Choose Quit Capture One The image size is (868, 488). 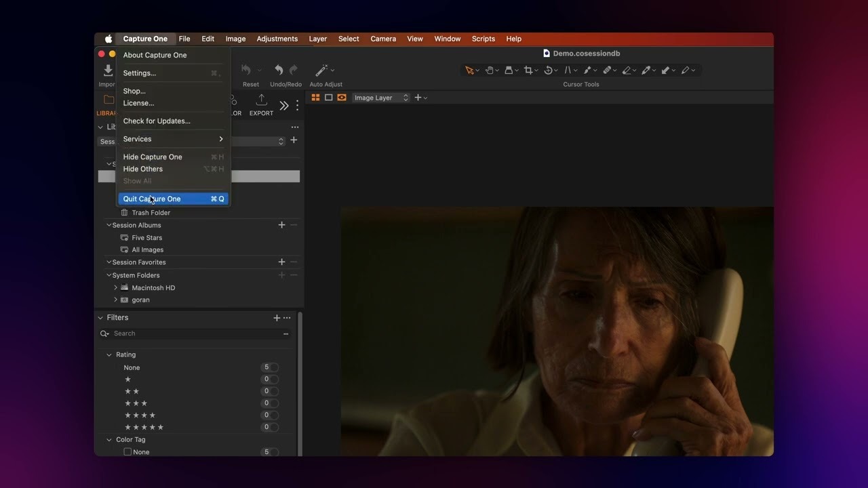[x=173, y=199]
